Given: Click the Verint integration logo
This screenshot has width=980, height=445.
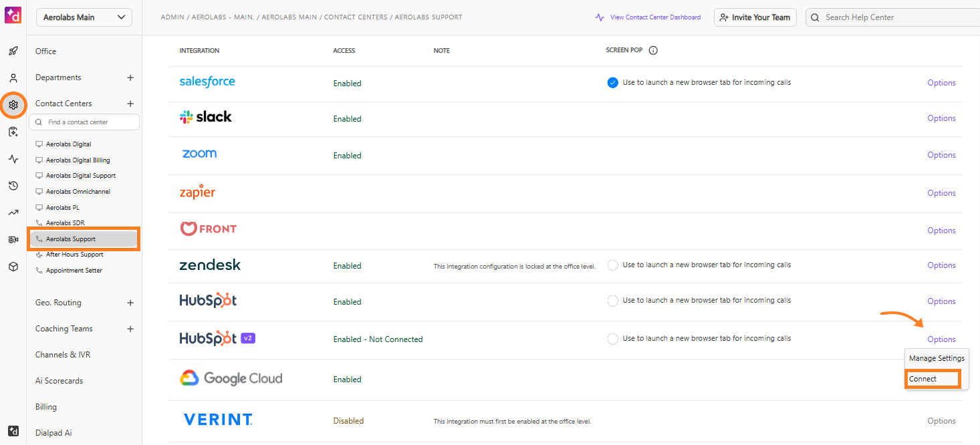Looking at the screenshot, I should tap(218, 420).
